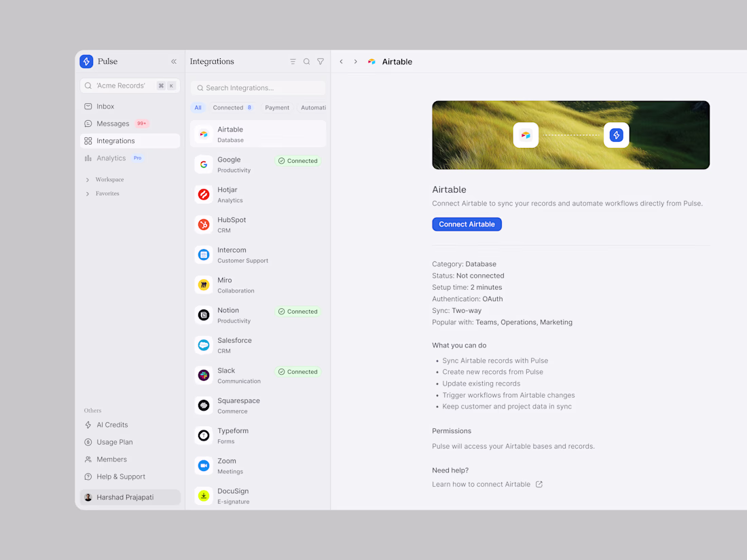Click the Connect Airtable button
This screenshot has height=560, width=747.
(x=467, y=224)
